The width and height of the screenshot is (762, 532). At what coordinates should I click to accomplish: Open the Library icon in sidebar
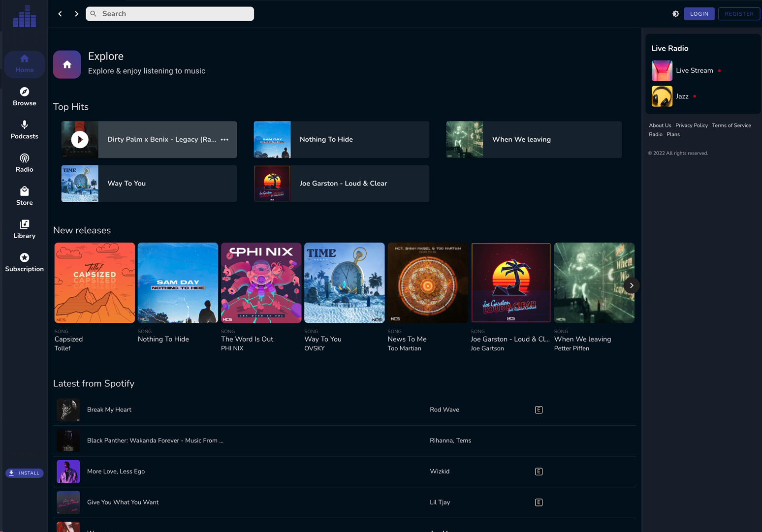24,224
